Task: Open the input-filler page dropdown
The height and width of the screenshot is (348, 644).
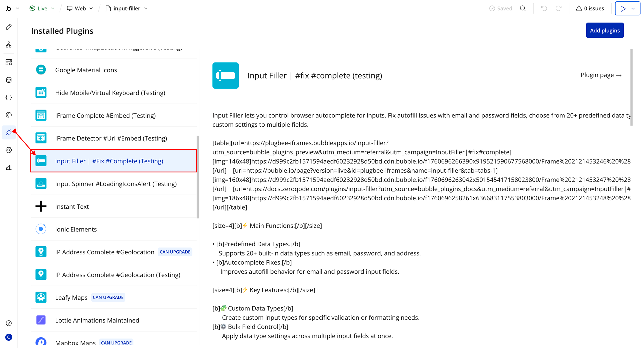Action: pos(127,8)
